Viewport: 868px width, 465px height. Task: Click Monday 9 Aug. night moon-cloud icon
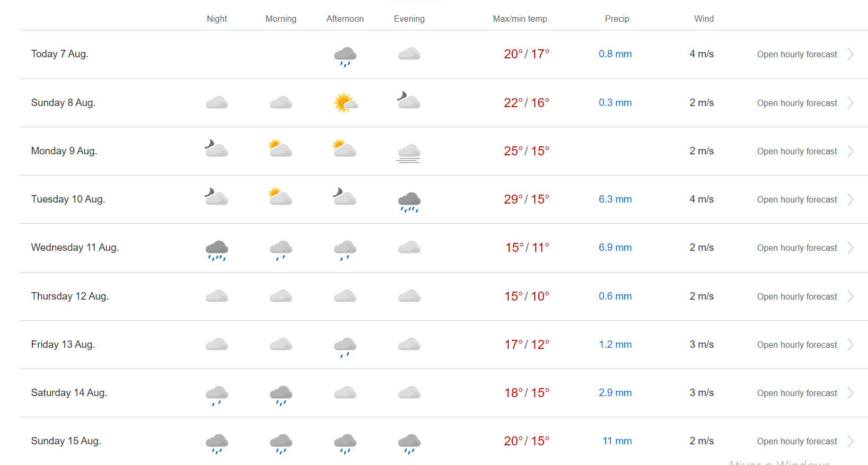(x=216, y=148)
